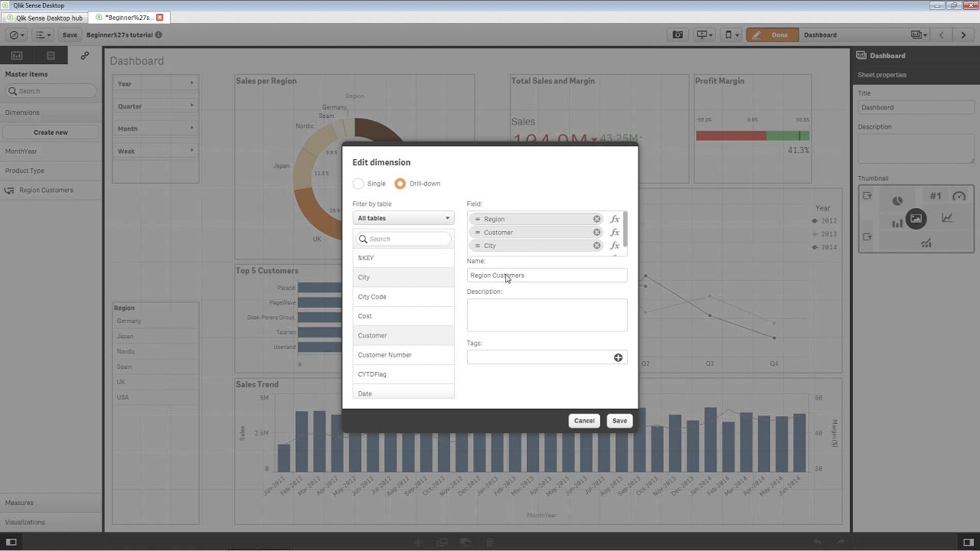Image resolution: width=980 pixels, height=551 pixels.
Task: Open the navigation compass menu
Action: pos(15,34)
